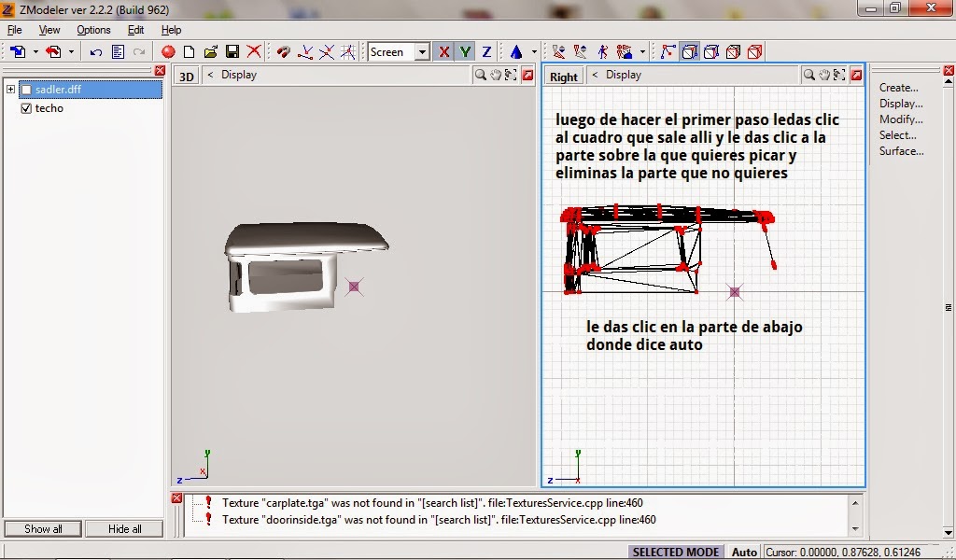Click the 3D viewport pan hand icon
Viewport: 956px width, 560px height.
496,75
